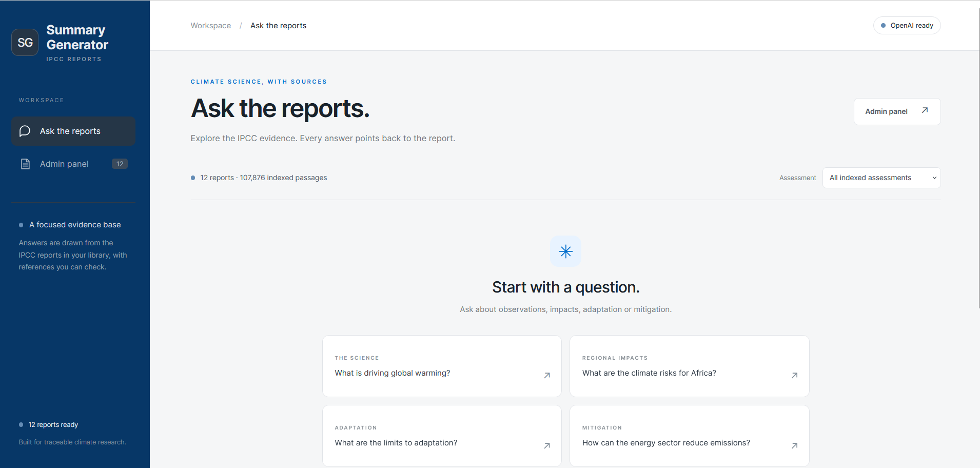Click the arrow icon on Admin panel button
980x468 pixels.
tap(925, 110)
